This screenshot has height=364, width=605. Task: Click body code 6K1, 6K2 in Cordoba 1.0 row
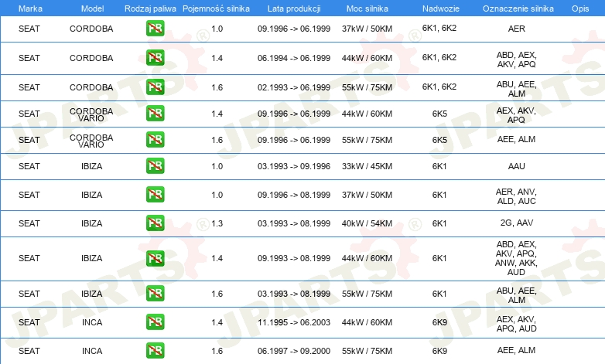pyautogui.click(x=439, y=28)
